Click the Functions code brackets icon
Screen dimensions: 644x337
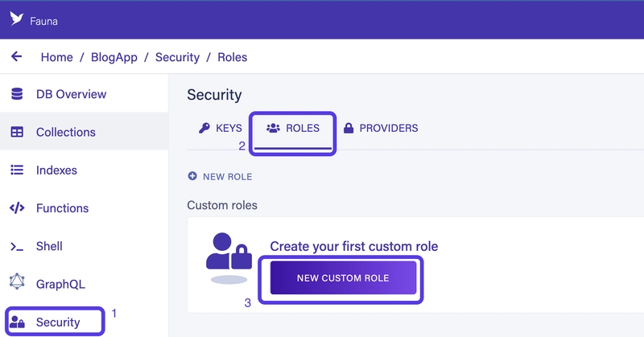[17, 208]
